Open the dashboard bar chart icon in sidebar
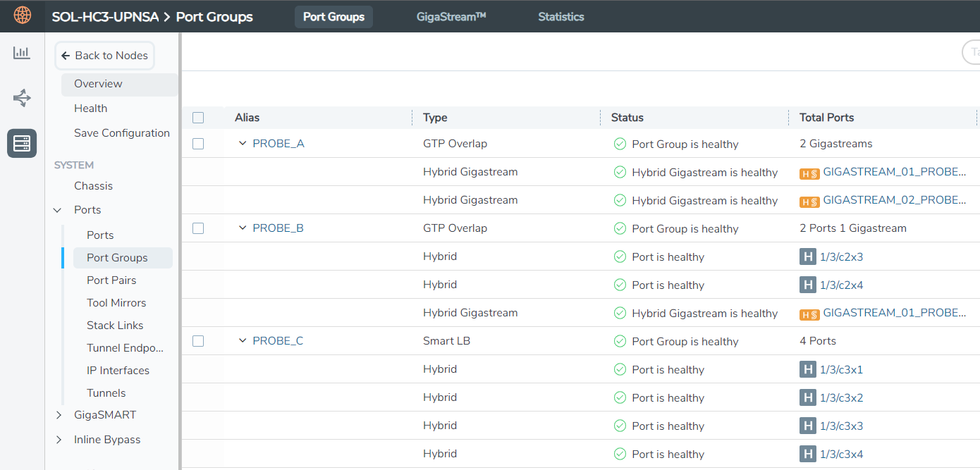 click(21, 52)
